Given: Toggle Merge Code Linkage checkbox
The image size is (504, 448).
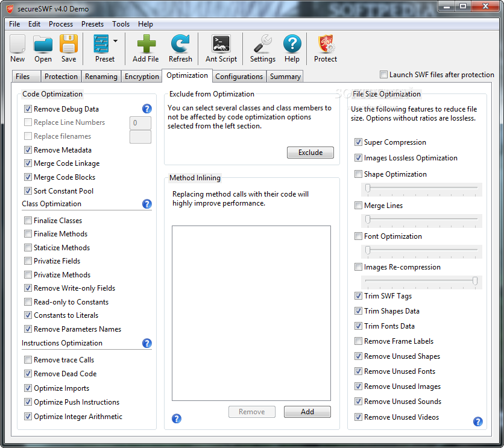Looking at the screenshot, I should pyautogui.click(x=28, y=163).
